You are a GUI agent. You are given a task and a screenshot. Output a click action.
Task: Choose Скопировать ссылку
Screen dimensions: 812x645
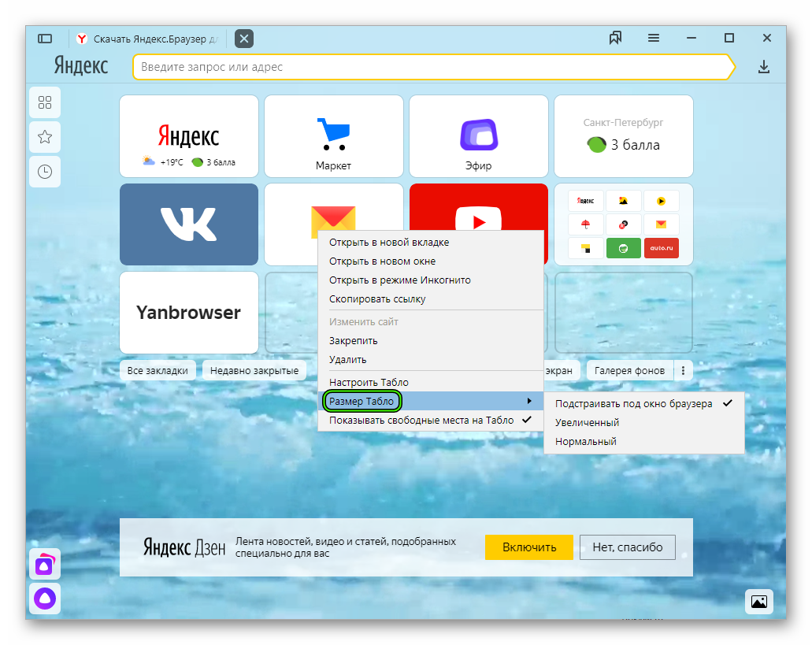430,299
